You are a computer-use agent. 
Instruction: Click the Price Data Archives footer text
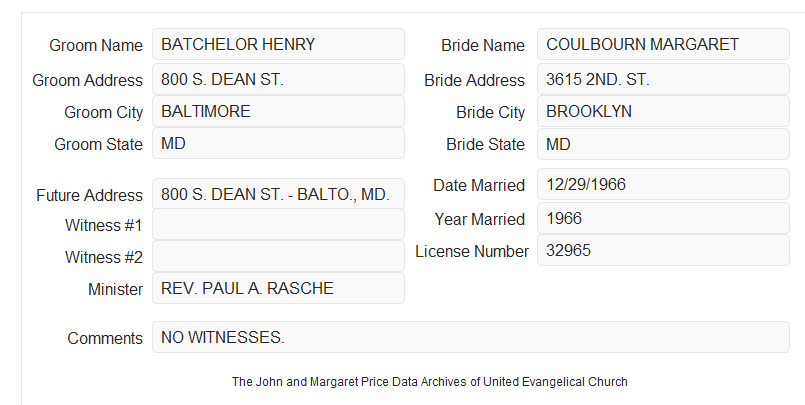click(x=430, y=382)
